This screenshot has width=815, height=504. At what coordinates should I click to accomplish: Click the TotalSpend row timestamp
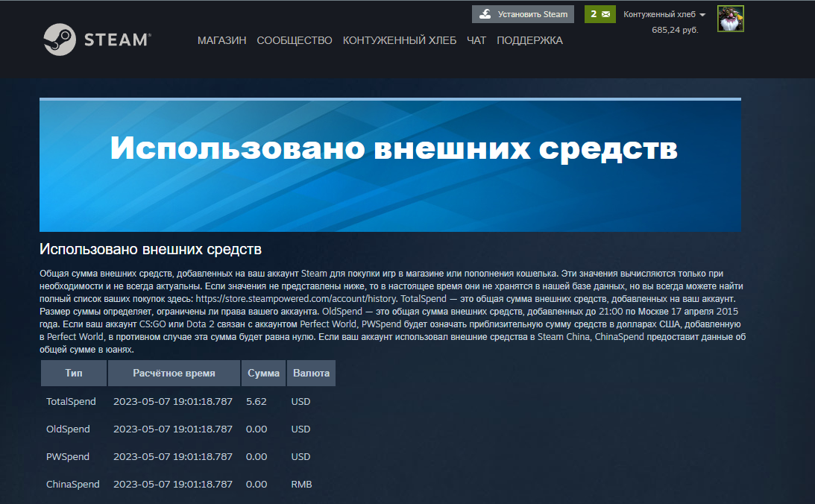coord(172,402)
